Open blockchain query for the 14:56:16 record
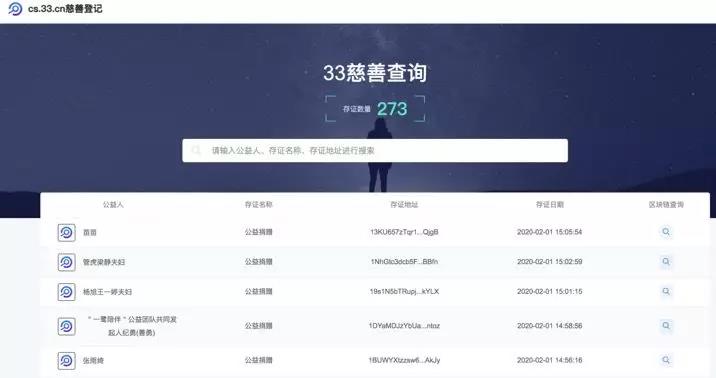This screenshot has height=378, width=716. click(666, 360)
